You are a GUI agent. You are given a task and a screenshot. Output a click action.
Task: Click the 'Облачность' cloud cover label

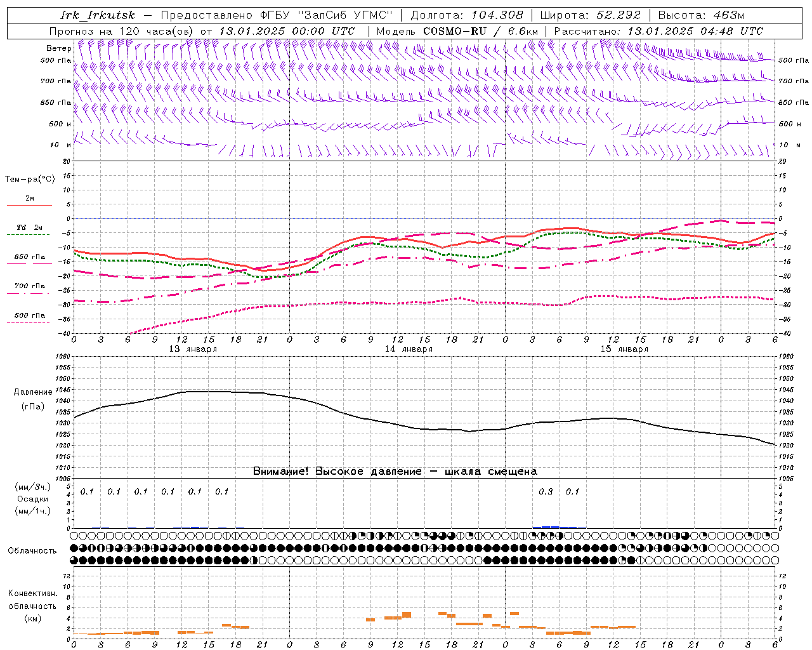tap(32, 551)
